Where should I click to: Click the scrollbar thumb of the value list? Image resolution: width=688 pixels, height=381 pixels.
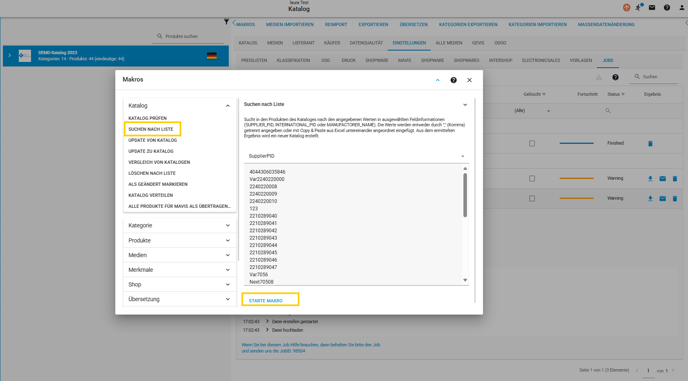465,195
